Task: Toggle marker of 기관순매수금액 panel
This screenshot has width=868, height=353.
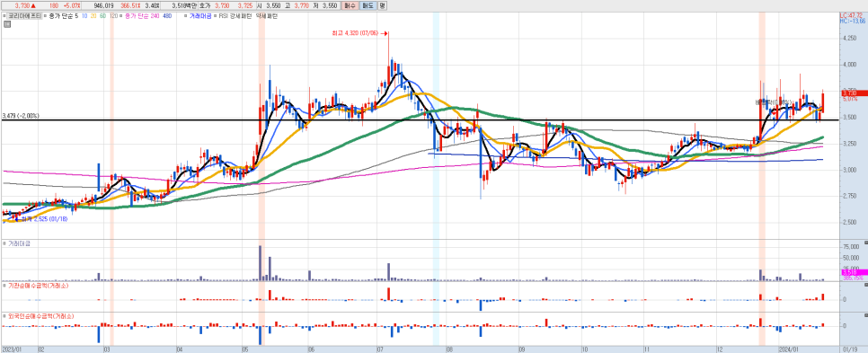Action: [x=4, y=286]
